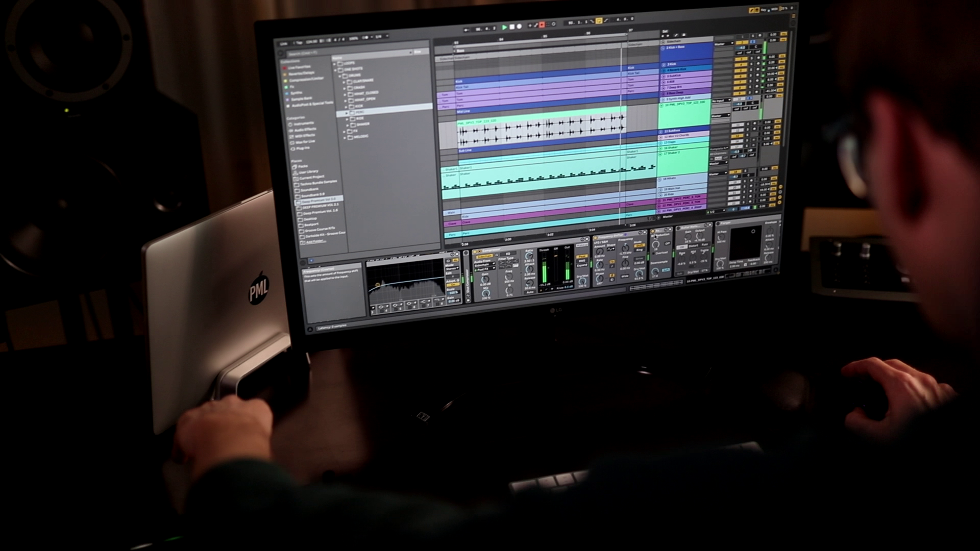Toggle the track 13 Claps activator
The image size is (980, 551).
point(737,136)
